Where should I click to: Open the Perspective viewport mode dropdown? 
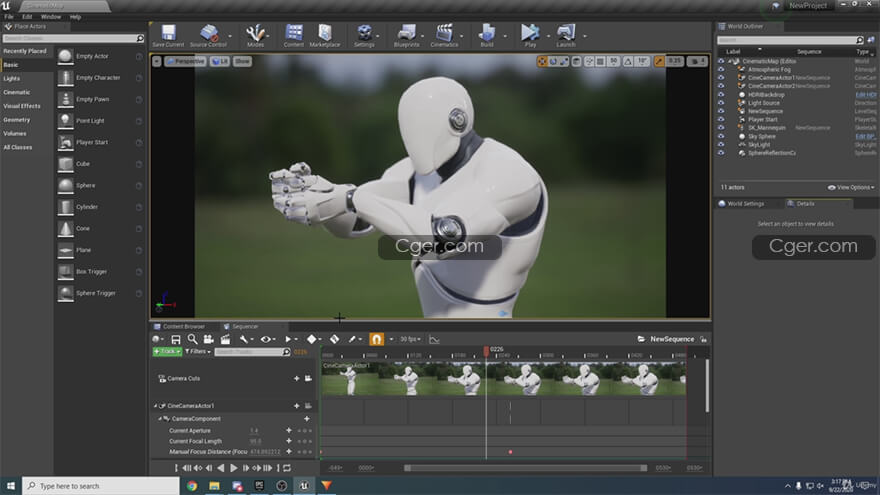point(186,61)
